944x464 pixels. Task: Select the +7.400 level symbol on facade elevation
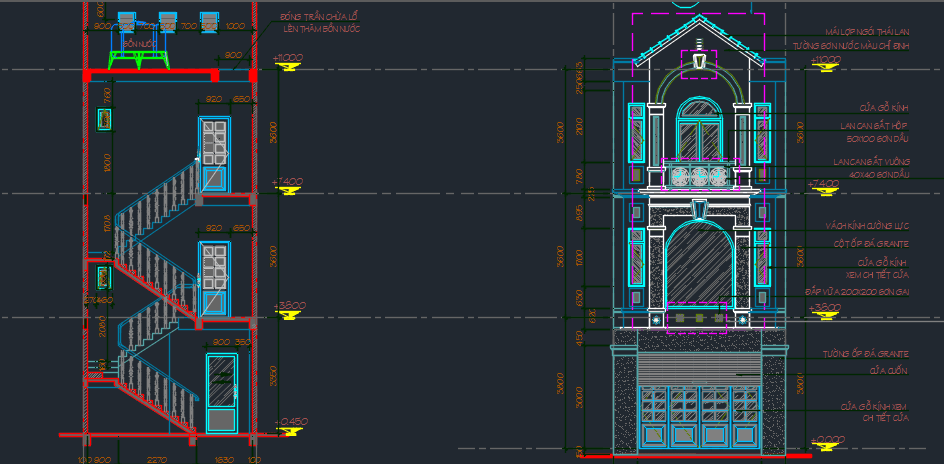coord(825,186)
